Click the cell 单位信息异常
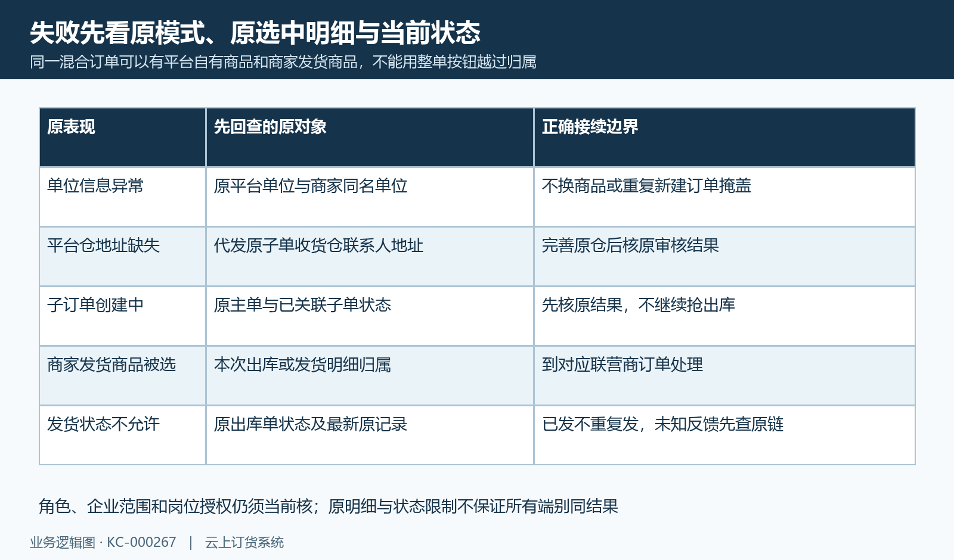954x560 pixels. [x=123, y=197]
